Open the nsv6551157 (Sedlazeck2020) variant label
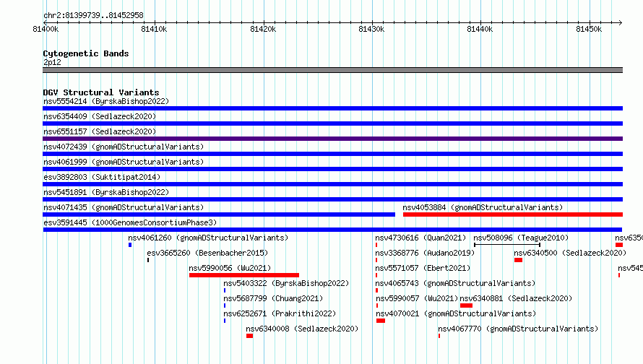643x364 pixels. coord(100,131)
